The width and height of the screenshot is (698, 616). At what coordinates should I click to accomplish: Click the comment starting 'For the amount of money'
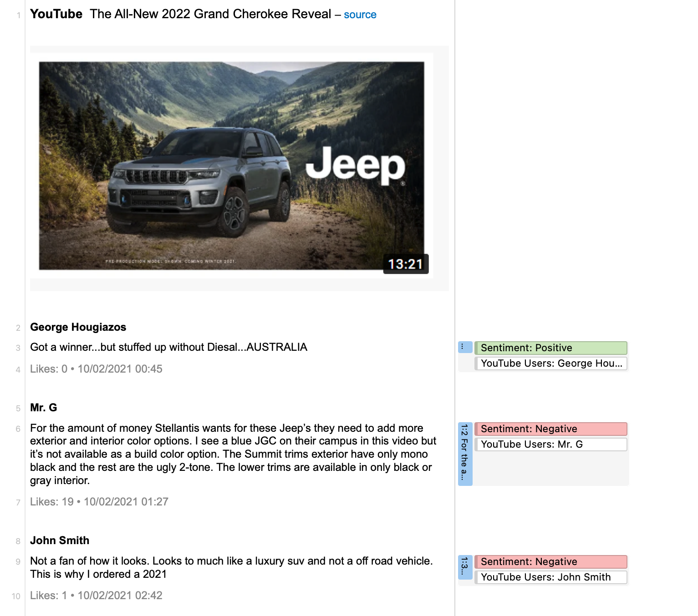point(233,454)
